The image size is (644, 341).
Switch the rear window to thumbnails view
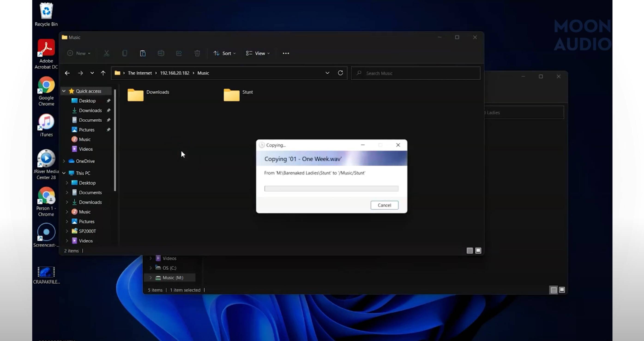tap(562, 290)
